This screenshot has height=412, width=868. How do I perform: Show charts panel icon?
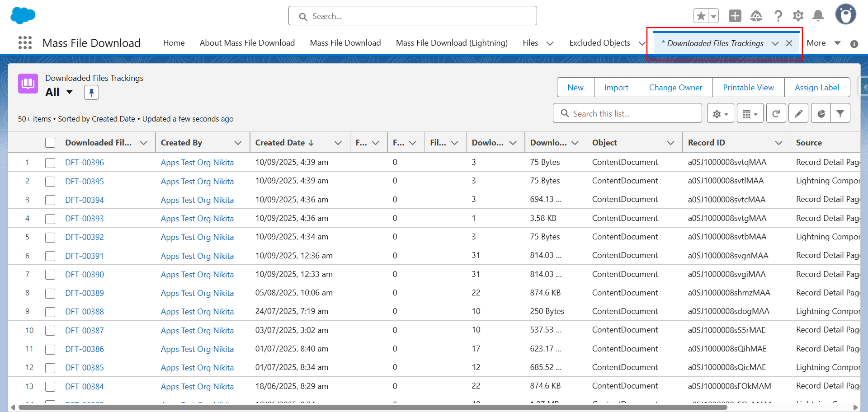[x=821, y=114]
